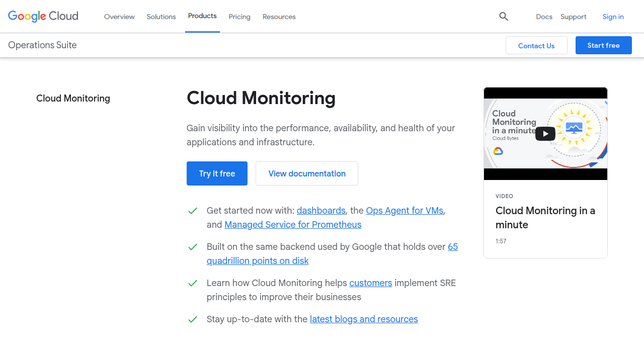The height and width of the screenshot is (362, 644).
Task: Follow the dashboards link
Action: coord(321,211)
